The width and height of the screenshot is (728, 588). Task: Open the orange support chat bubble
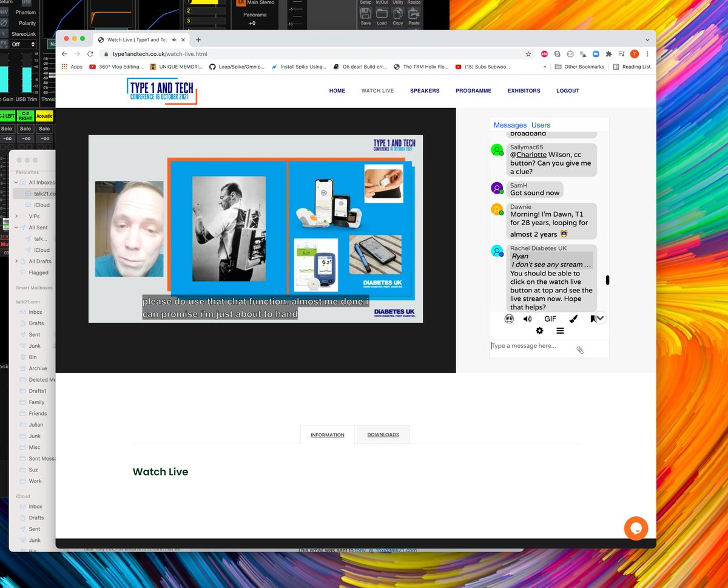(x=636, y=528)
